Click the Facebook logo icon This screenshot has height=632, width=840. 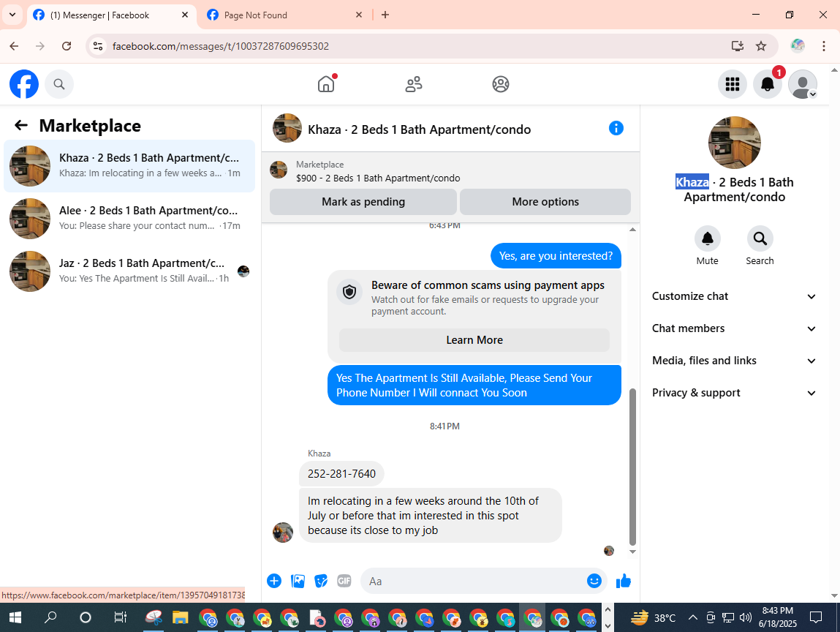(x=24, y=84)
